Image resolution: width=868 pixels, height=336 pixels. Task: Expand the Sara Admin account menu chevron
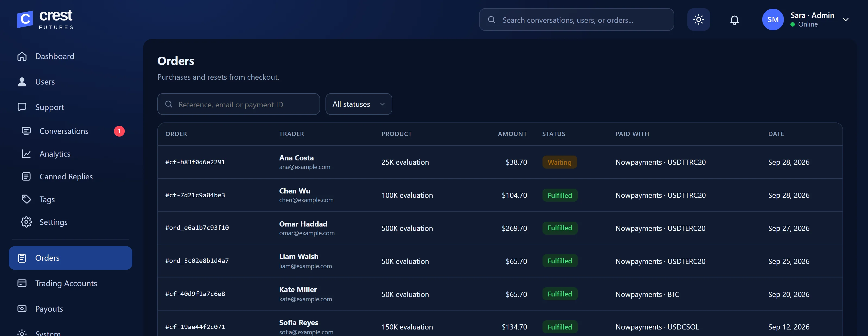845,20
